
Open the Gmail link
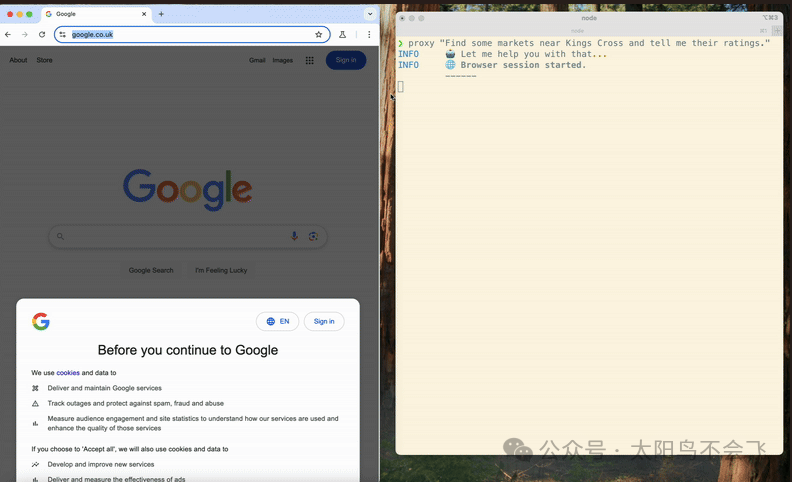[257, 60]
